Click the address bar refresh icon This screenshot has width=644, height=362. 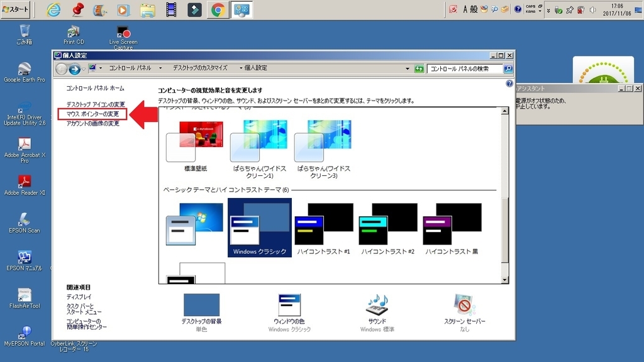point(419,69)
